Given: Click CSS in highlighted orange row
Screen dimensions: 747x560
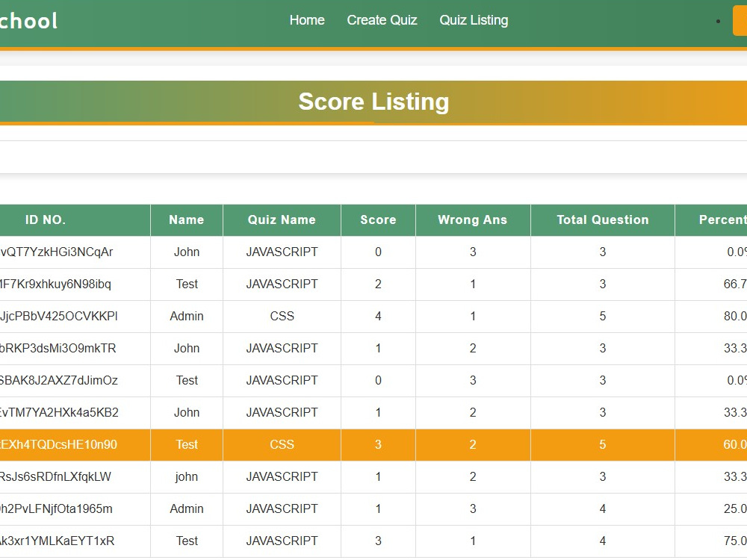Looking at the screenshot, I should [282, 445].
